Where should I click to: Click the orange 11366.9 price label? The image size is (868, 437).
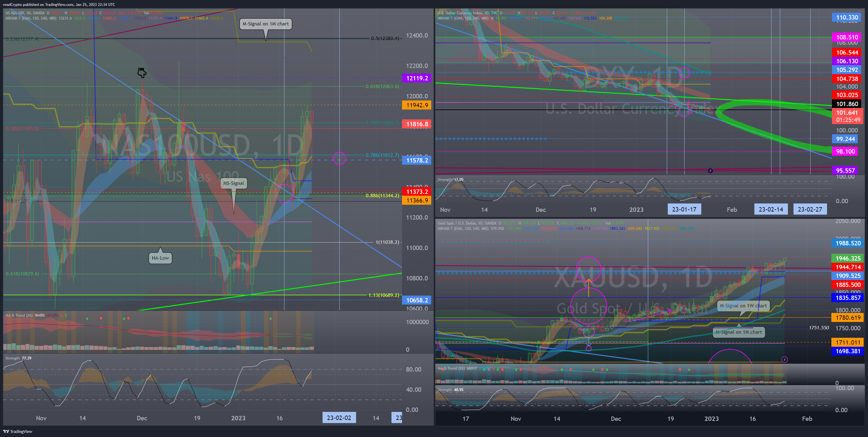pyautogui.click(x=417, y=200)
